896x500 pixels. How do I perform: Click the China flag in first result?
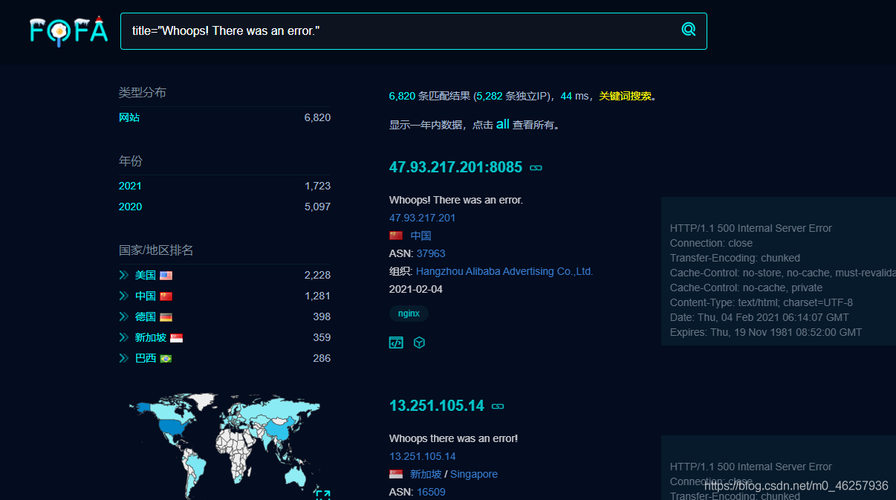(x=396, y=235)
